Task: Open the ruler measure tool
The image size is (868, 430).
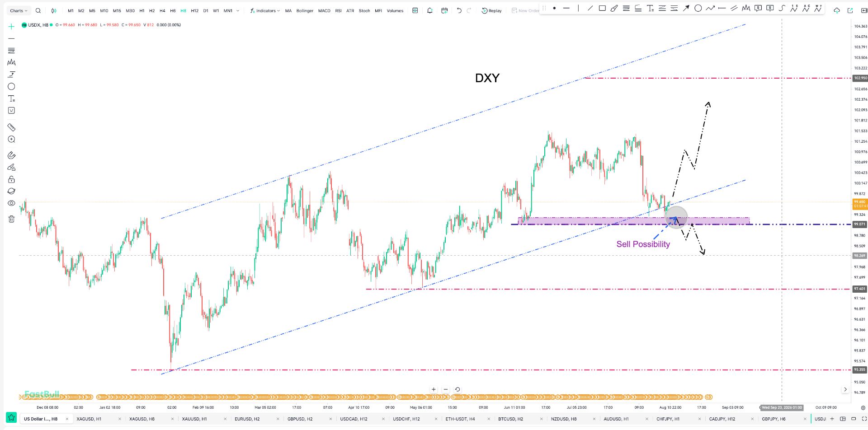Action: (x=11, y=127)
